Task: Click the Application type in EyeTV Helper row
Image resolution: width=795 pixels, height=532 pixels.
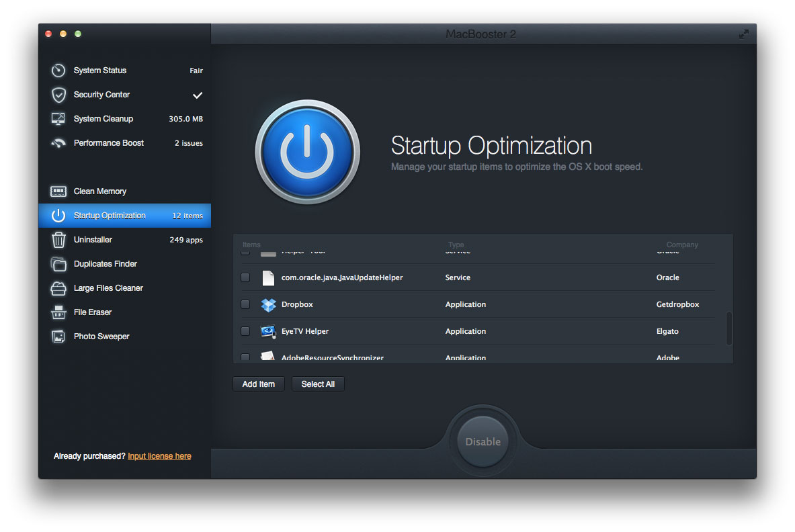Action: (466, 331)
